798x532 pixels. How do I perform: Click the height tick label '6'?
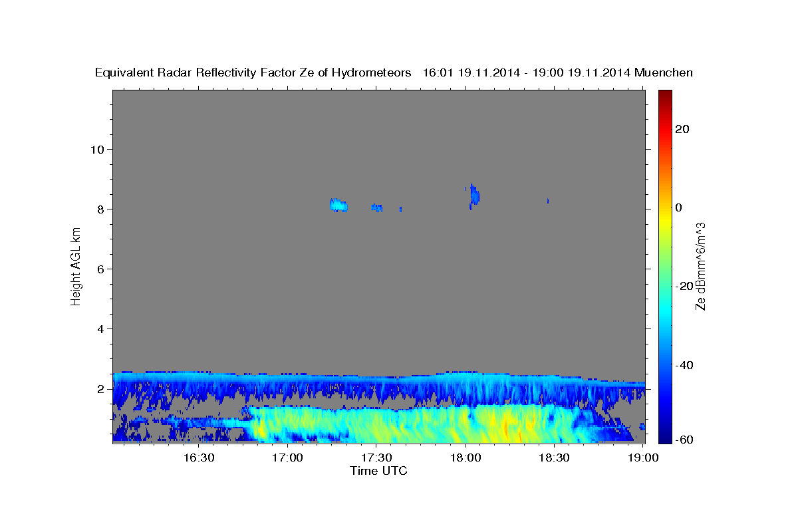tap(100, 269)
